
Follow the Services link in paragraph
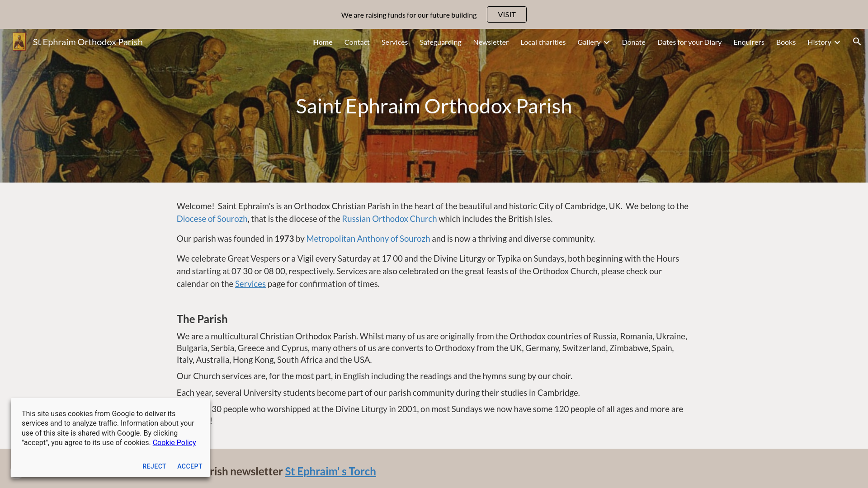pyautogui.click(x=250, y=284)
